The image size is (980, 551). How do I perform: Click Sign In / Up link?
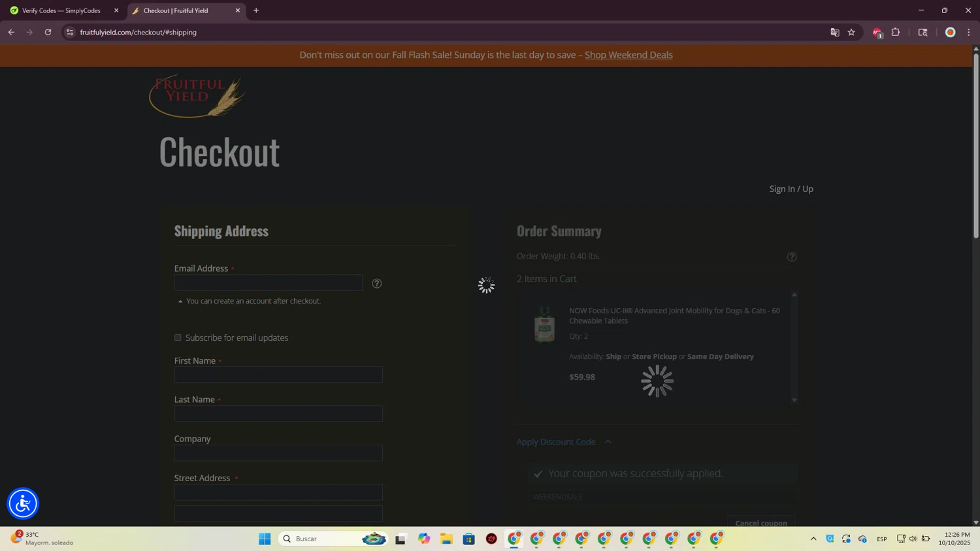point(791,189)
